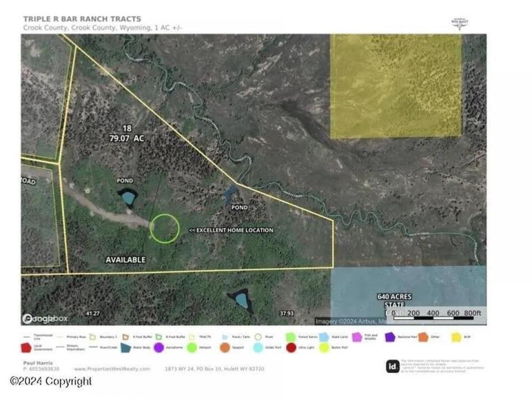This screenshot has width=532, height=399.
Task: Click the orange Seaport legend circle
Action: 225,348
